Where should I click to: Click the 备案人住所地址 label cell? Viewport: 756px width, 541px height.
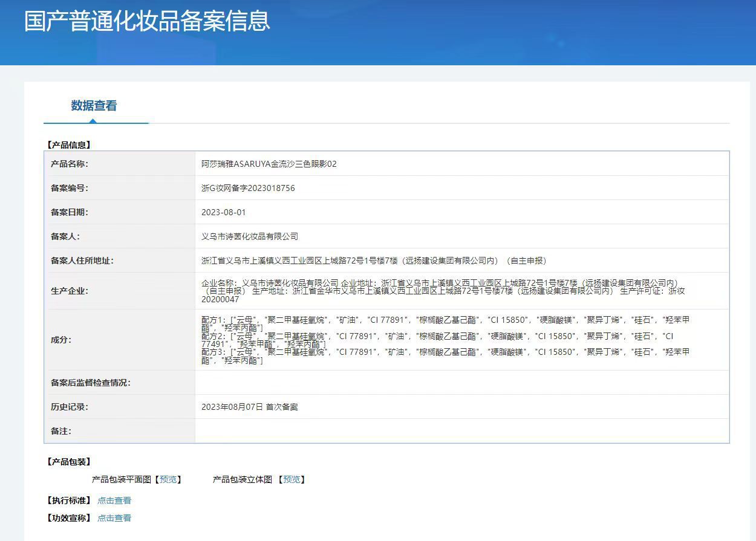tap(120, 261)
